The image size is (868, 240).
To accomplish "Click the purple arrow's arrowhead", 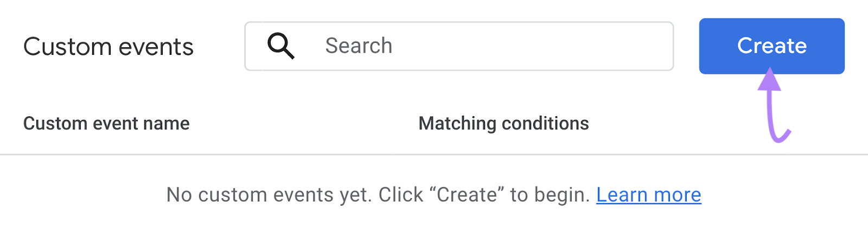I will [769, 79].
